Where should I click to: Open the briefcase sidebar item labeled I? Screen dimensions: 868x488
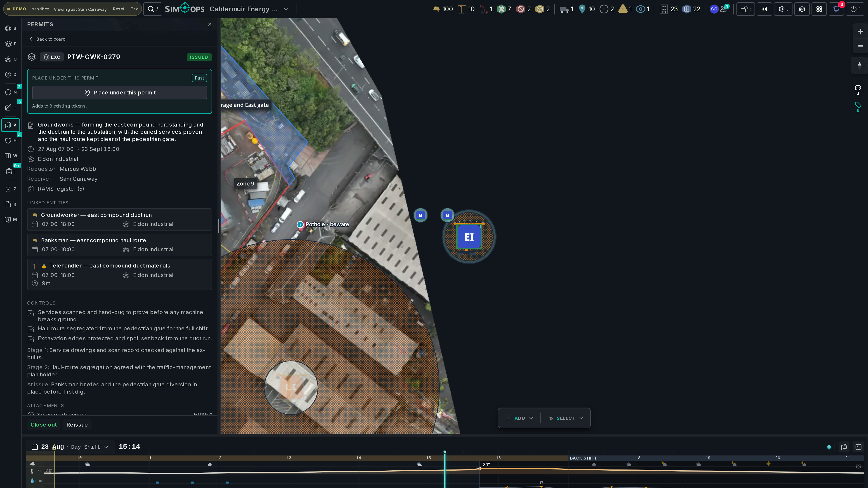[10, 171]
